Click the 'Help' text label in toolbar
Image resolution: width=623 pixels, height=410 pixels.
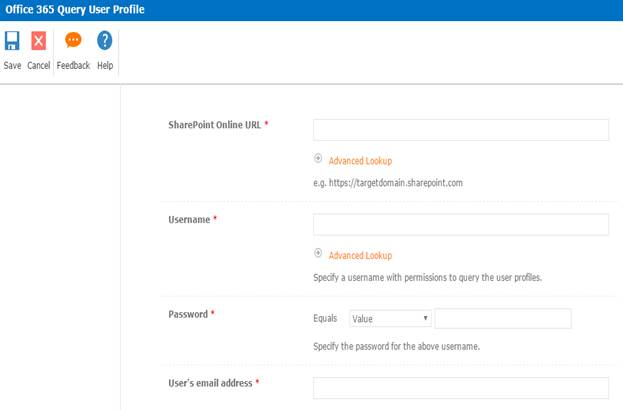coord(105,66)
